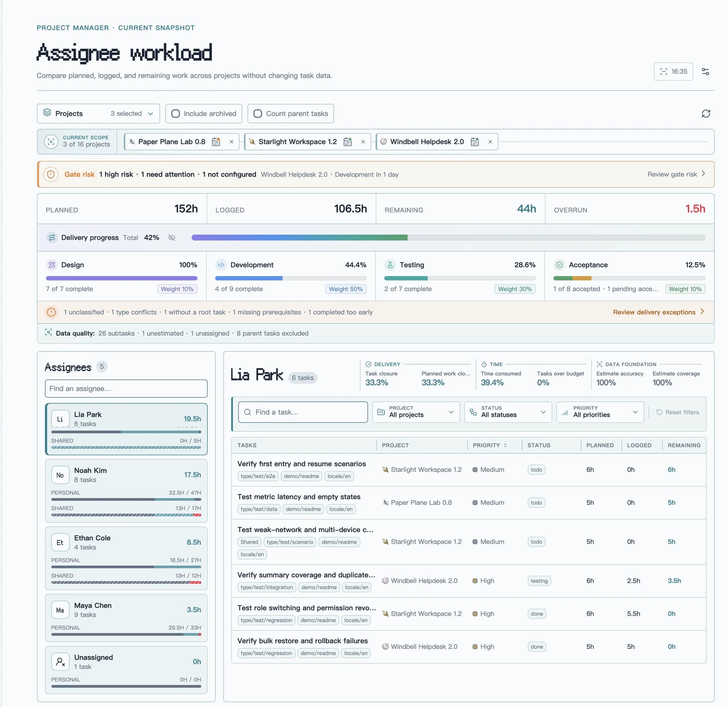Open the Review gate risk link
The height and width of the screenshot is (707, 728).
[676, 174]
